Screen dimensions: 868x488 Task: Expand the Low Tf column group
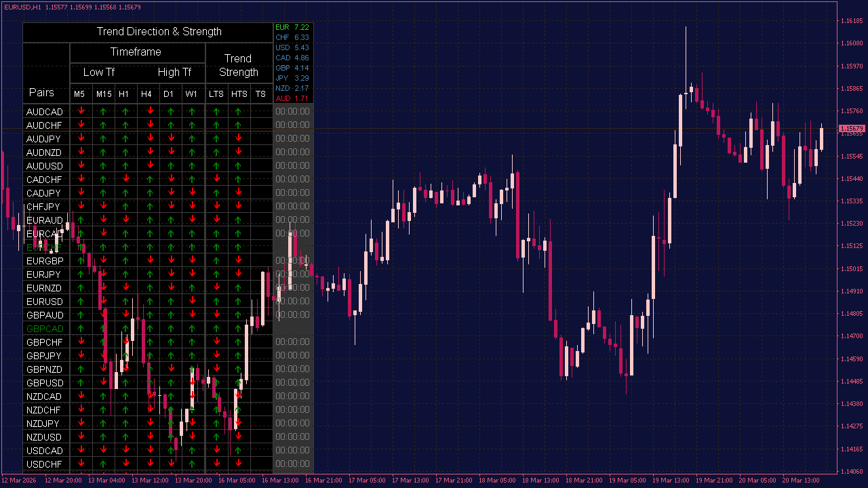click(99, 72)
